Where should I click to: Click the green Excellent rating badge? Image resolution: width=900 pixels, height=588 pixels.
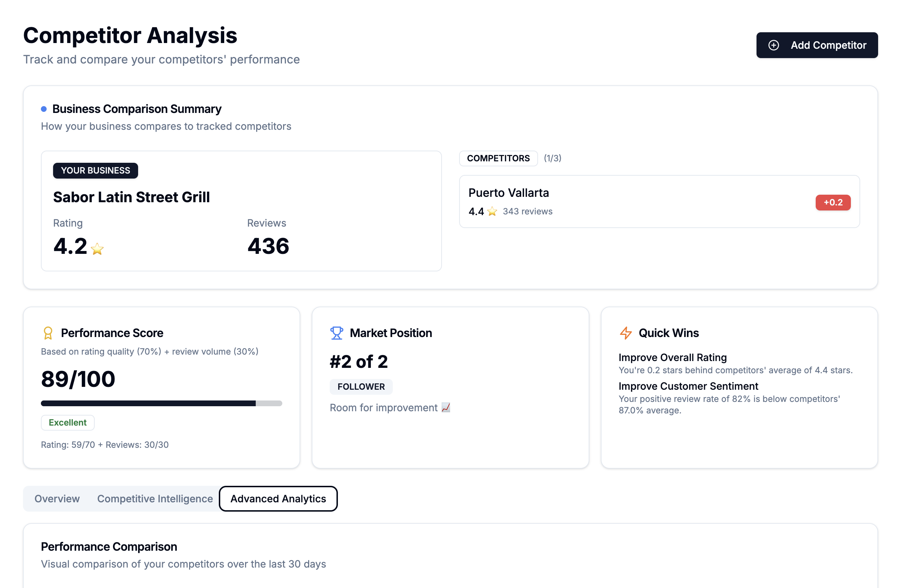(x=68, y=422)
